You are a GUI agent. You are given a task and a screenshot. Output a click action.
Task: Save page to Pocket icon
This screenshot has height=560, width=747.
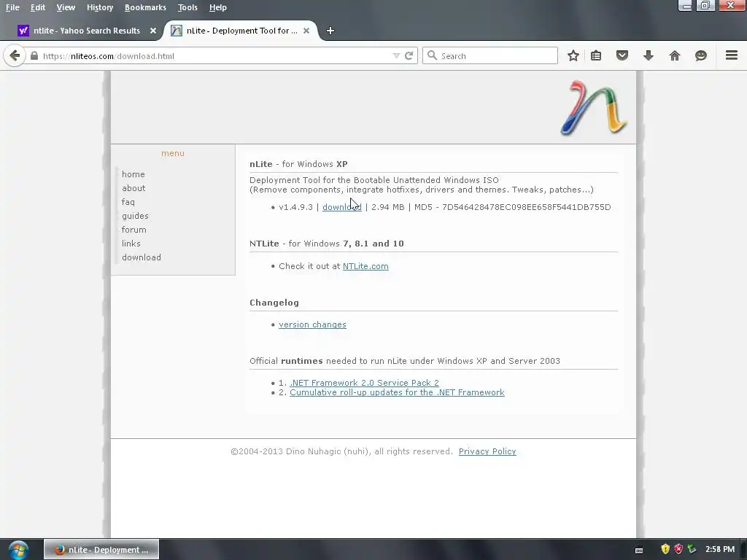[x=622, y=55]
